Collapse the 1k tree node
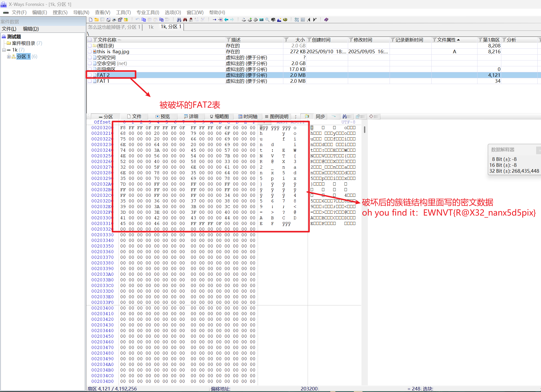The height and width of the screenshot is (392, 541). 4,50
